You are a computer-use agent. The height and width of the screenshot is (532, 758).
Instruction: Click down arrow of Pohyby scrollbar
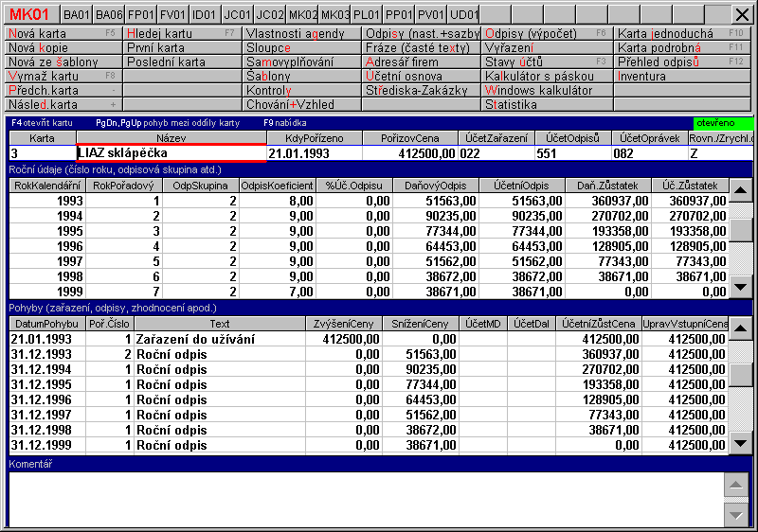pos(741,443)
